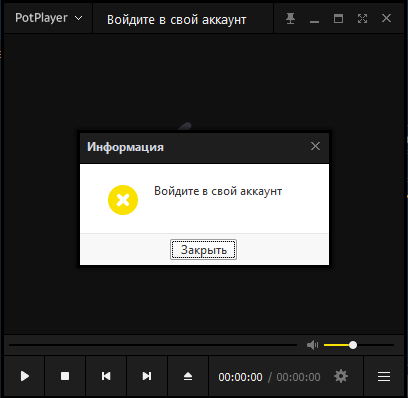408x398 pixels.
Task: Pin the player window on top
Action: click(290, 18)
